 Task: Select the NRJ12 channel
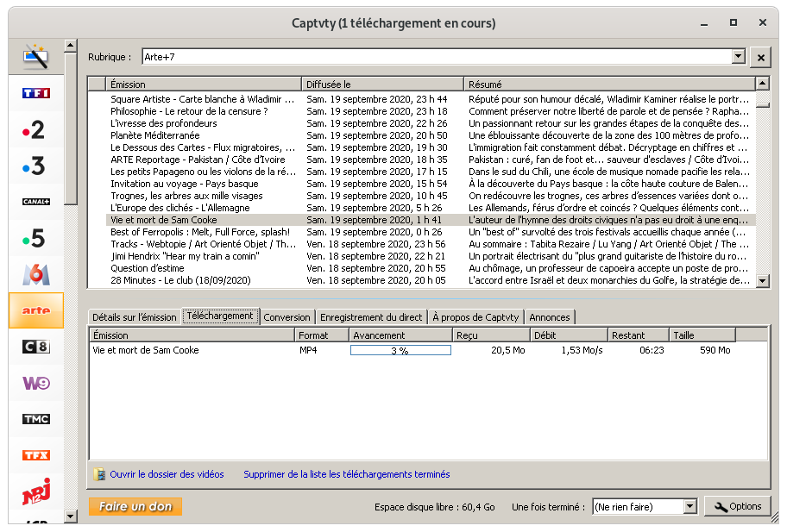(35, 491)
